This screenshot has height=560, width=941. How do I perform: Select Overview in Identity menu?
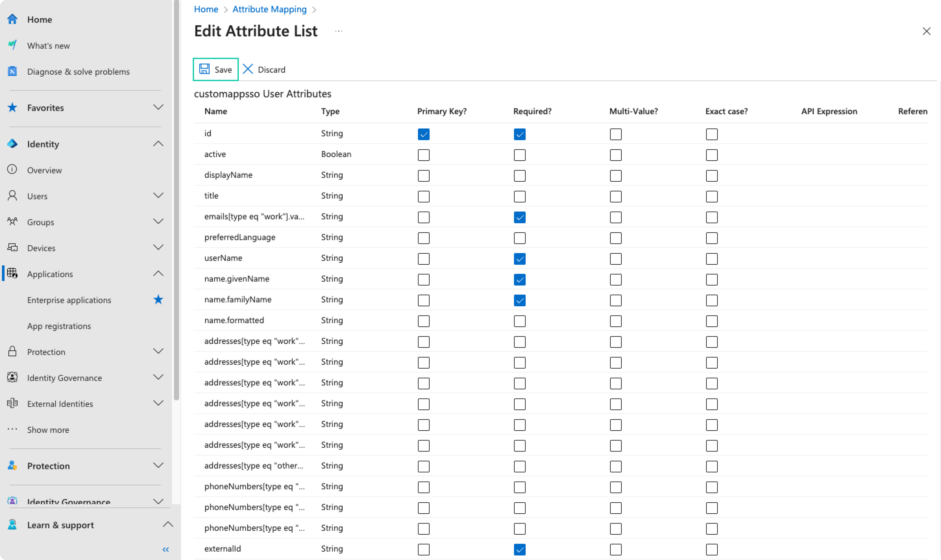(44, 170)
